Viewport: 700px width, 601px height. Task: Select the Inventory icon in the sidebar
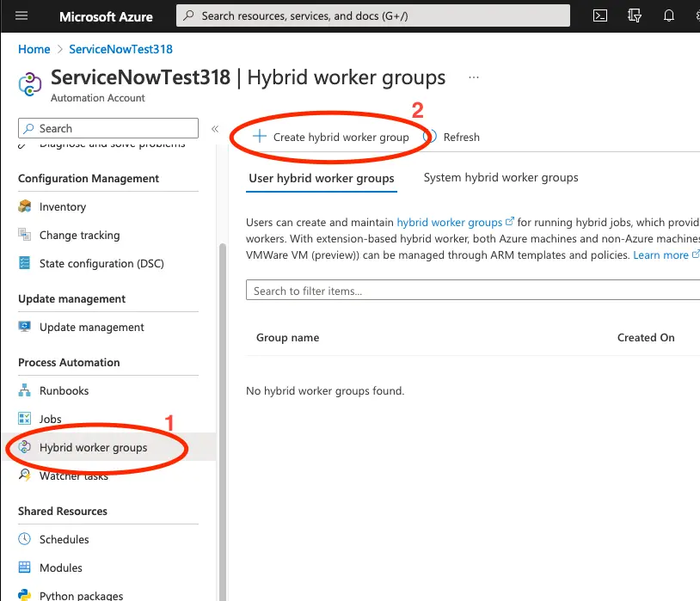click(25, 206)
